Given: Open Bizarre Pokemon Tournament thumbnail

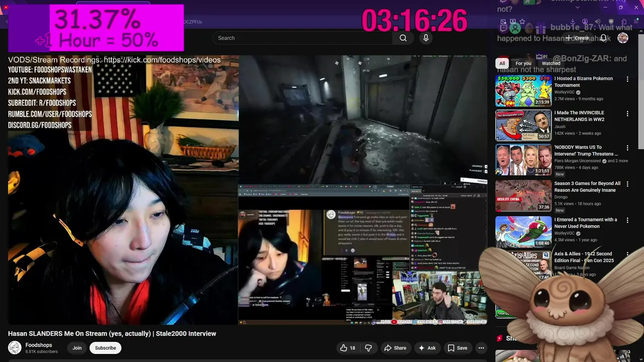Looking at the screenshot, I should click(x=523, y=91).
